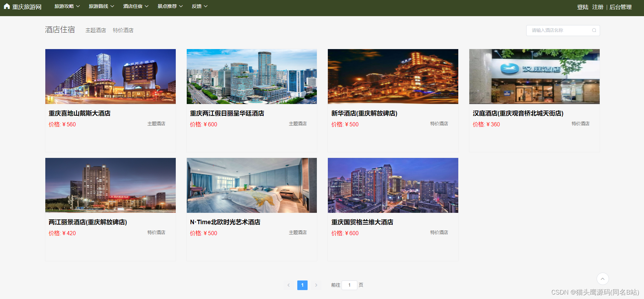The image size is (644, 299).
Task: Click the 重庆旅游网 site title
Action: pyautogui.click(x=27, y=7)
